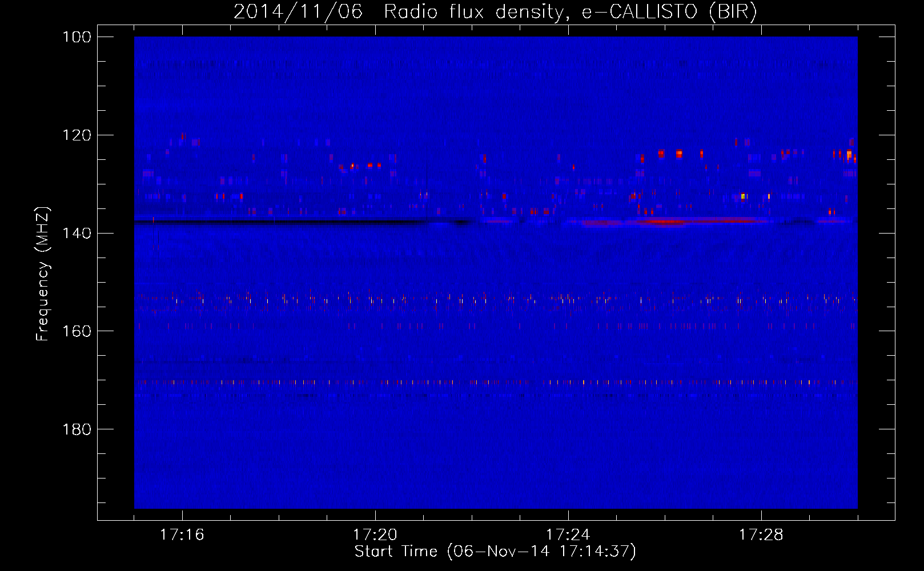Click the 'Frequency (MHZ)' axis label
924x571 pixels.
43,274
